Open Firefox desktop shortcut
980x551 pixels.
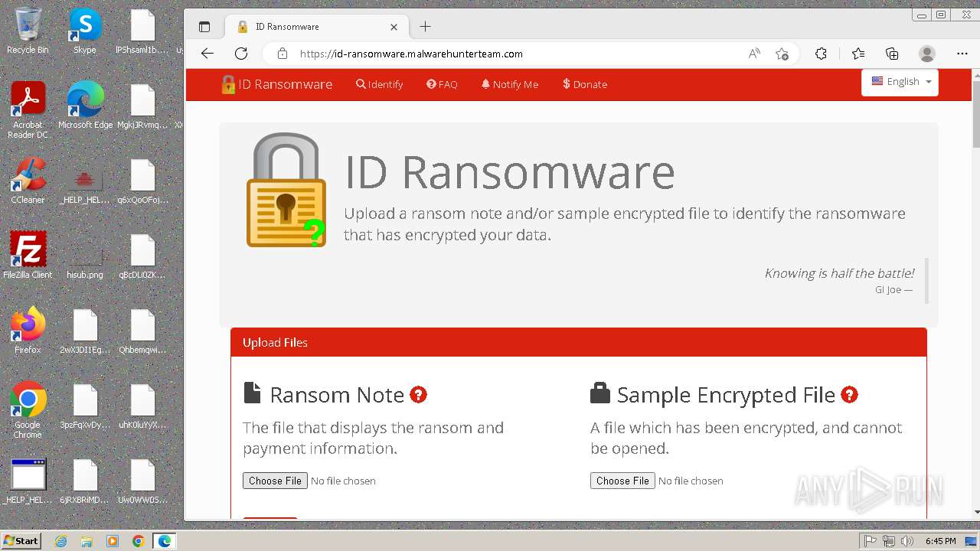point(28,331)
